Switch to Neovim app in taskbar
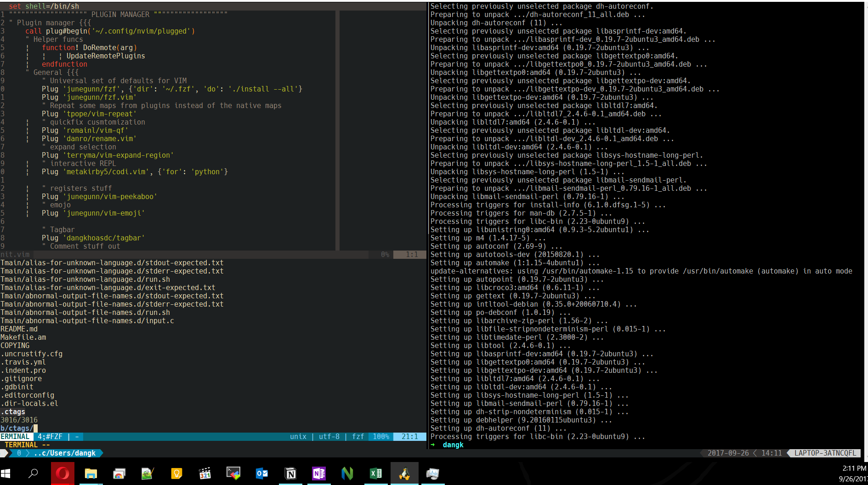This screenshot has height=485, width=868. point(347,473)
